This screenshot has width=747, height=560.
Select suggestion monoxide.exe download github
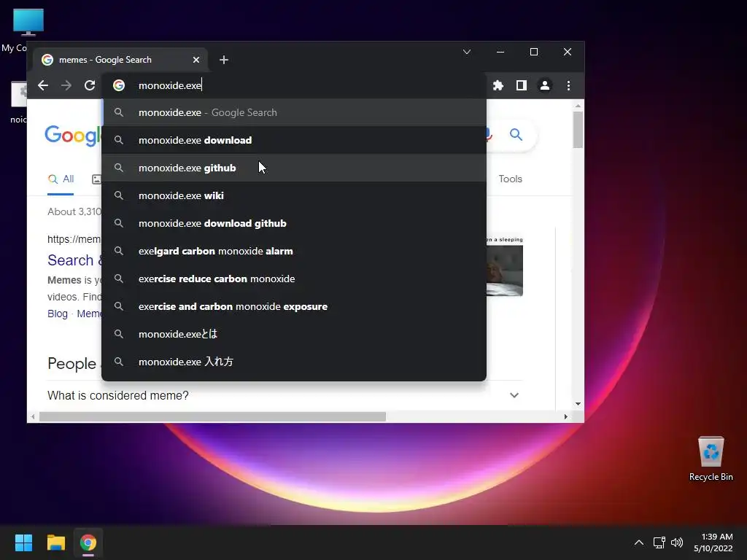294,223
